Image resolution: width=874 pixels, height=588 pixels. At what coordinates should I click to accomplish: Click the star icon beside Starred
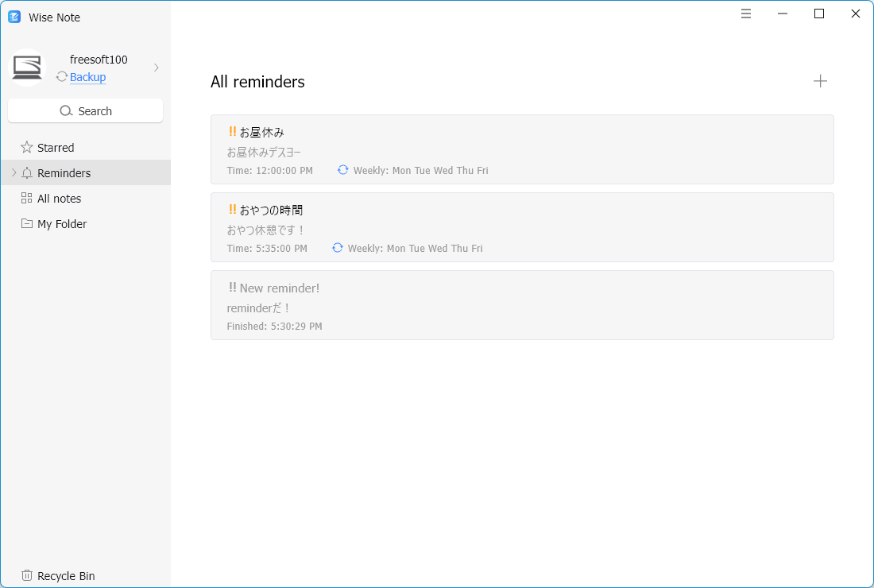pos(26,148)
